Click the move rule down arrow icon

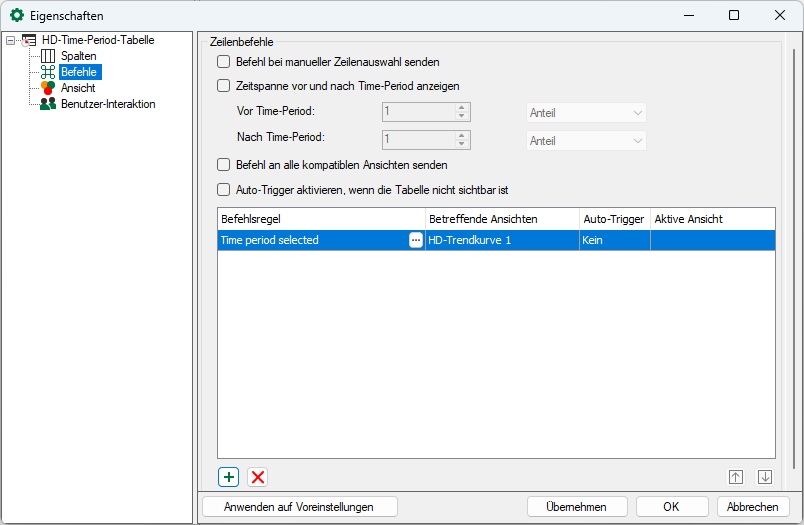pyautogui.click(x=765, y=477)
